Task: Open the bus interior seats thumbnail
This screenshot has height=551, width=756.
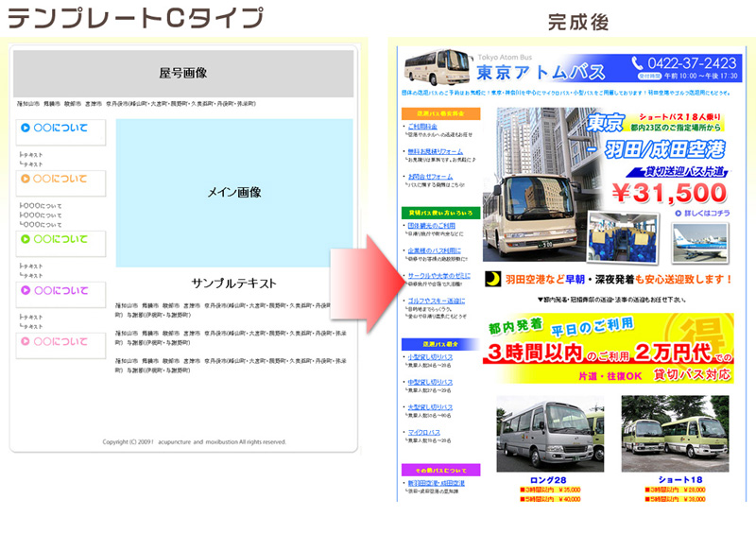Action: (x=623, y=238)
